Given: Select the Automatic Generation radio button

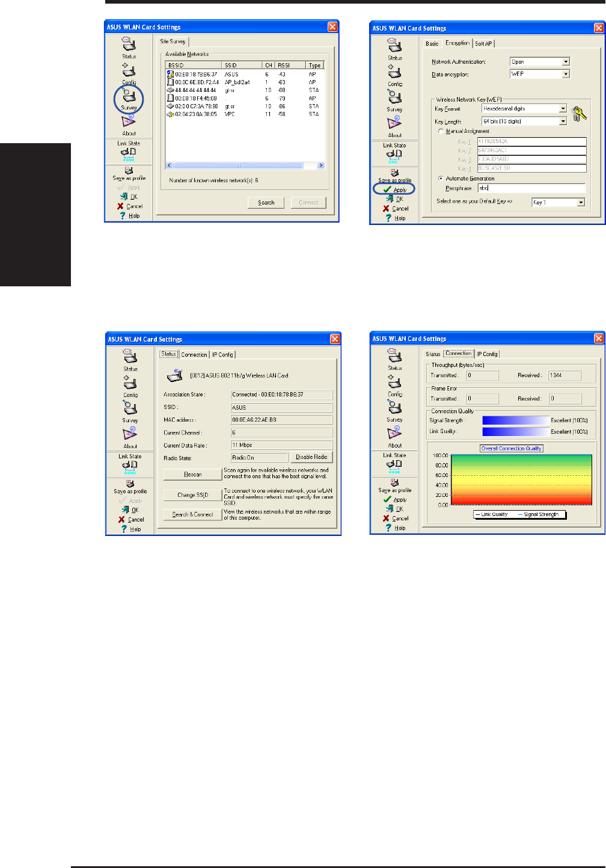Looking at the screenshot, I should point(441,179).
